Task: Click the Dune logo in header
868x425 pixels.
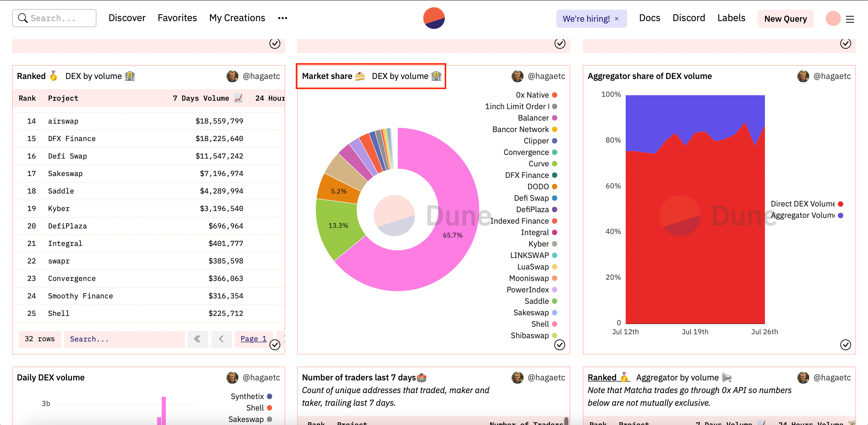Action: click(434, 18)
